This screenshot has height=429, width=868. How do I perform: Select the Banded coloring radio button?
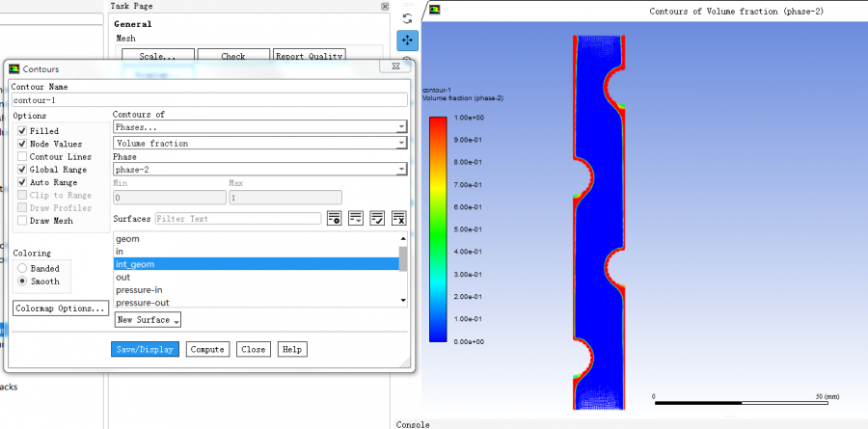(x=22, y=269)
